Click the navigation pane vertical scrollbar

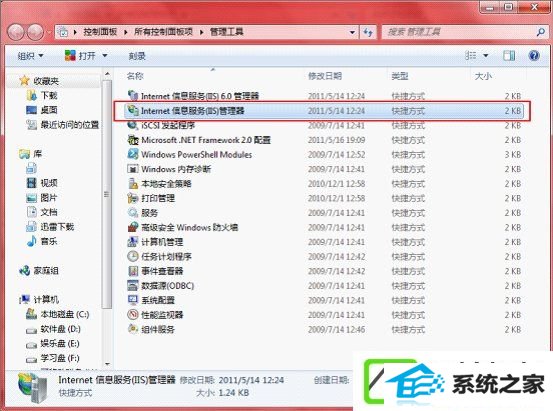click(x=107, y=219)
